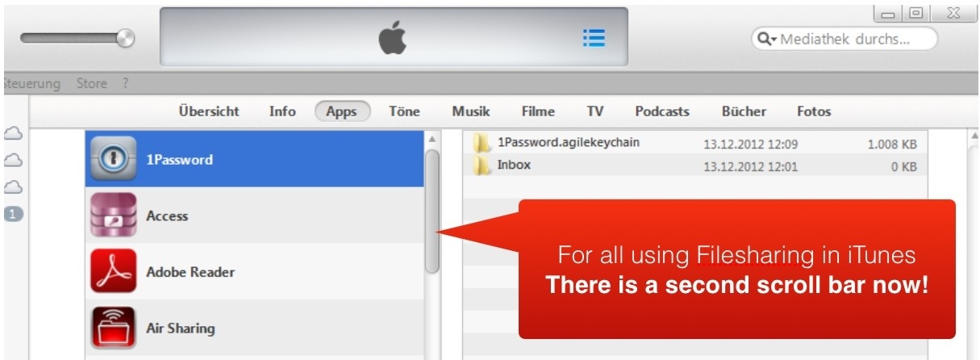The width and height of the screenshot is (980, 360).
Task: Switch to the Töne tab
Action: tap(404, 111)
